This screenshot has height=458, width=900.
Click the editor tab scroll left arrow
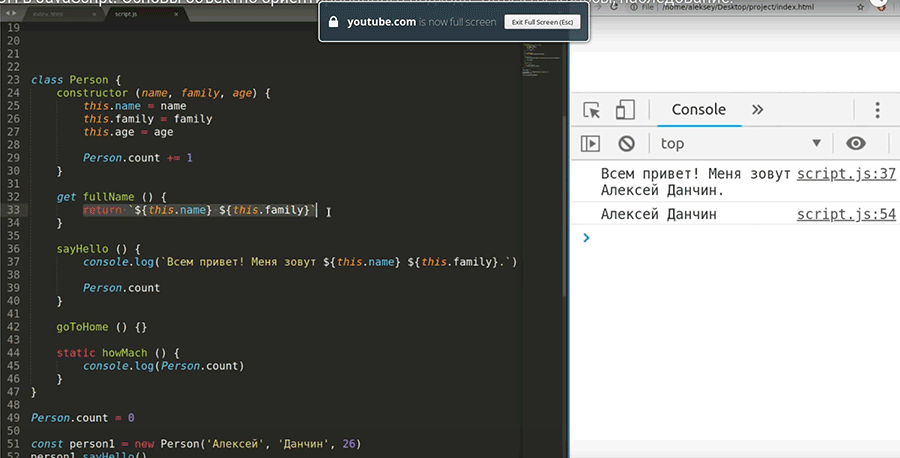pyautogui.click(x=7, y=13)
